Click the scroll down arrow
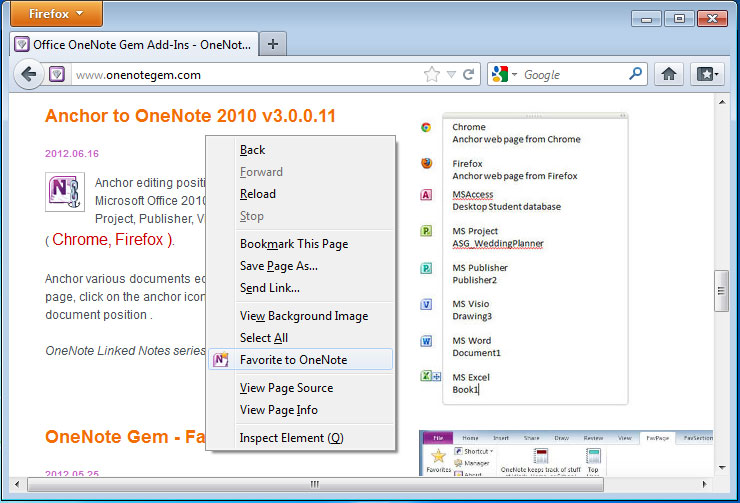Viewport: 740px width, 503px height. click(722, 468)
